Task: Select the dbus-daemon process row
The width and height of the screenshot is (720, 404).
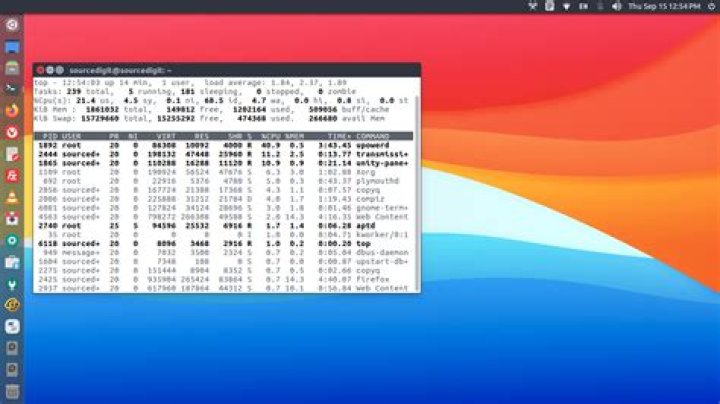Action: point(223,253)
